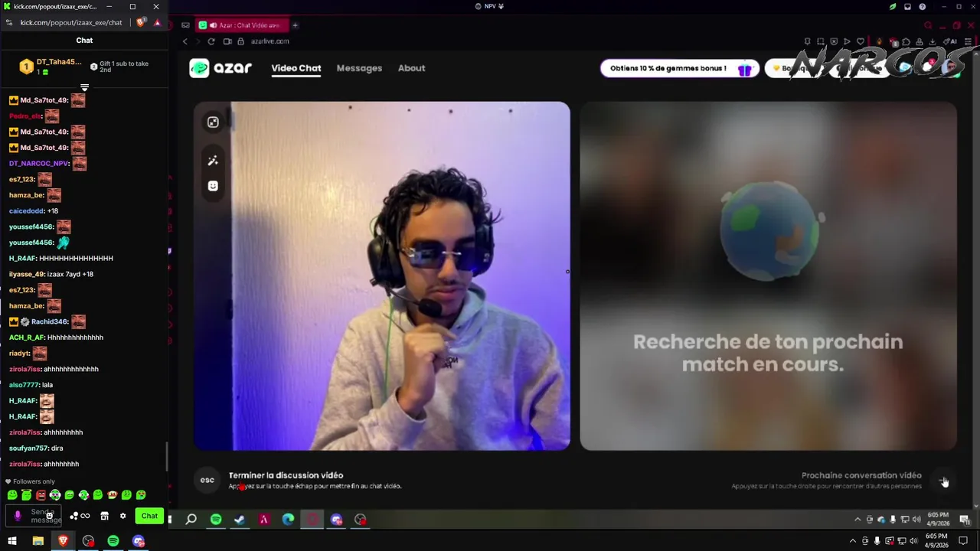Open site settings icon in Kick popup
The height and width of the screenshot is (551, 980).
pos(9,22)
